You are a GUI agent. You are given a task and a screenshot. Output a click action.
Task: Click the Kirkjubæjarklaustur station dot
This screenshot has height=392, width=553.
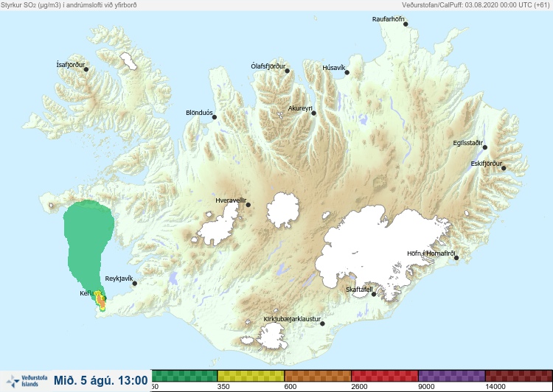tap(322, 323)
